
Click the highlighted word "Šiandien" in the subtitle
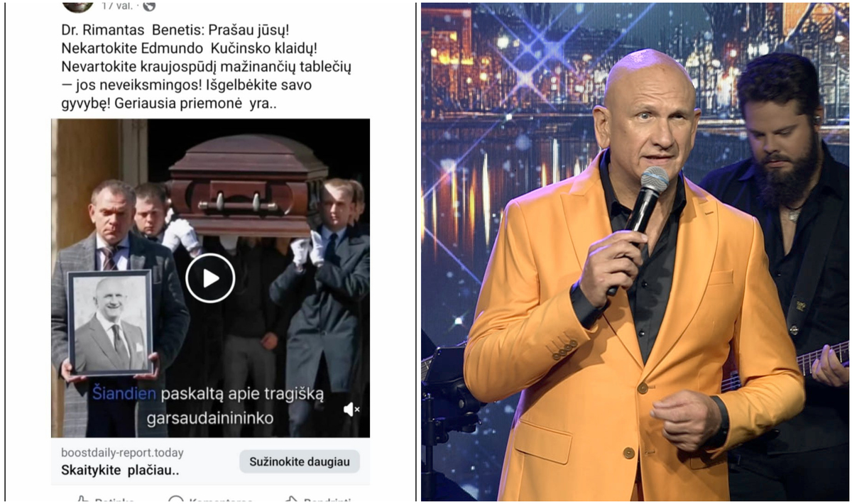click(x=124, y=394)
